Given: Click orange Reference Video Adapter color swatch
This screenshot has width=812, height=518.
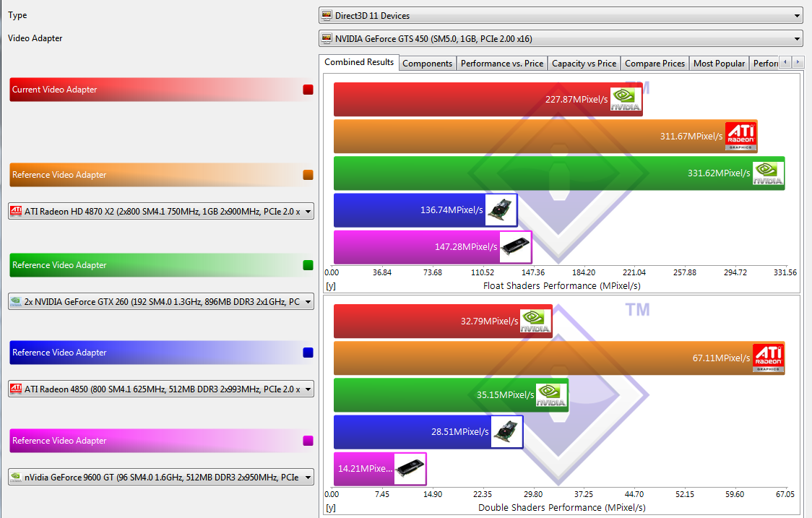Looking at the screenshot, I should coord(308,175).
